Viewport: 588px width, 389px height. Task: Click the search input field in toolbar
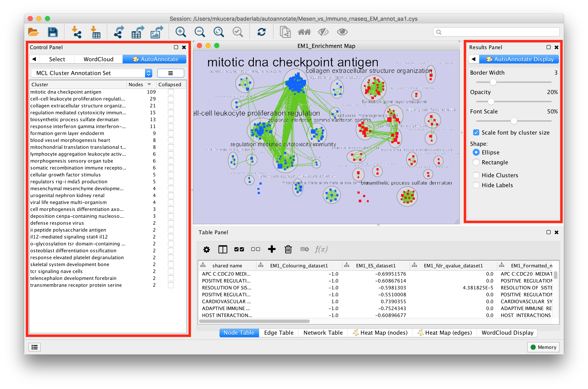(x=497, y=32)
